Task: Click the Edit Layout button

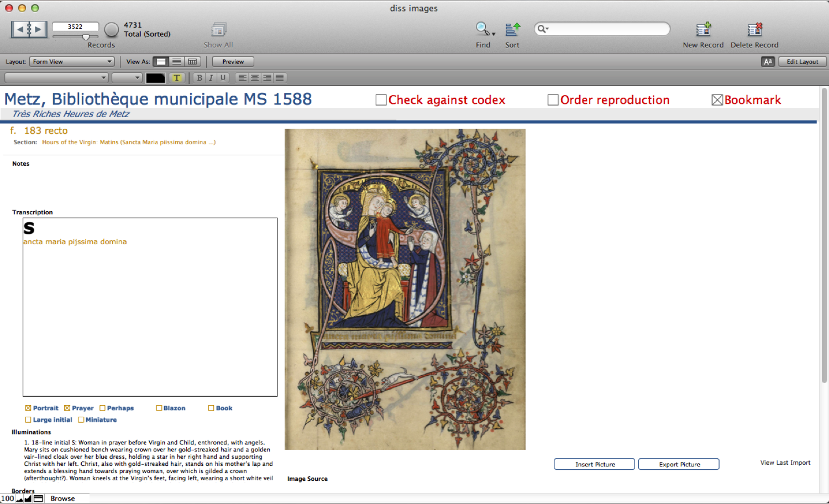Action: [x=802, y=62]
